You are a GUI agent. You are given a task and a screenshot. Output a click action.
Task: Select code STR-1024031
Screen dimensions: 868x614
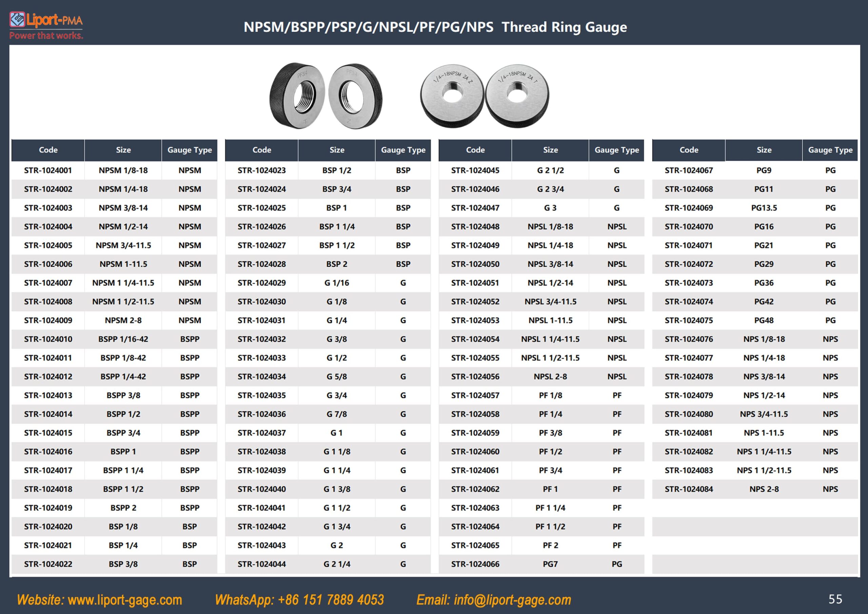click(x=262, y=321)
